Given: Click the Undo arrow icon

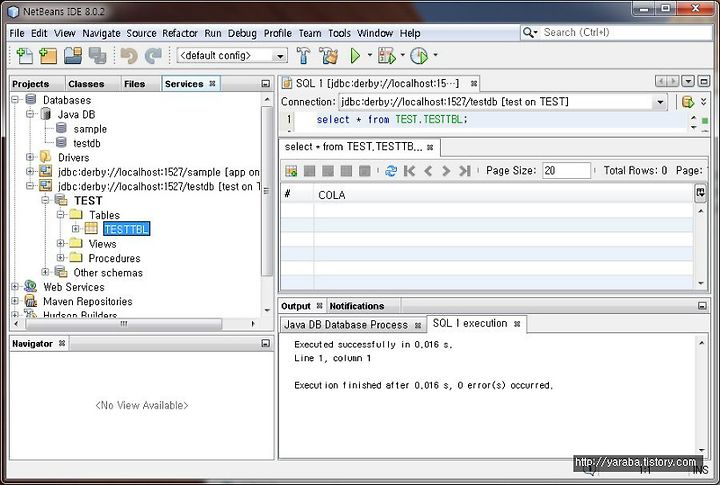Looking at the screenshot, I should click(129, 56).
